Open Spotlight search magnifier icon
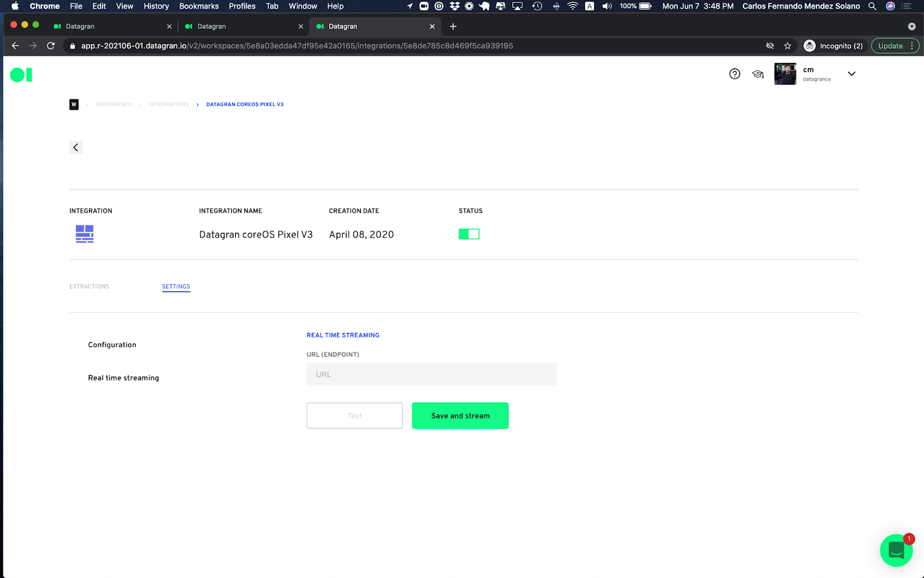 872,6
